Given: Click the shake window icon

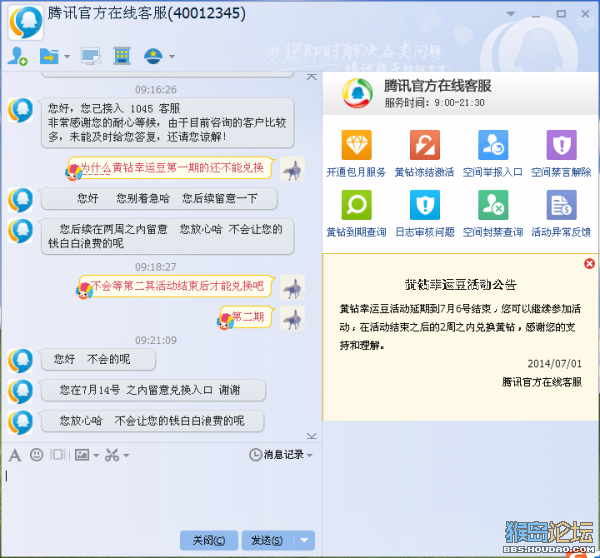Looking at the screenshot, I should [58, 454].
